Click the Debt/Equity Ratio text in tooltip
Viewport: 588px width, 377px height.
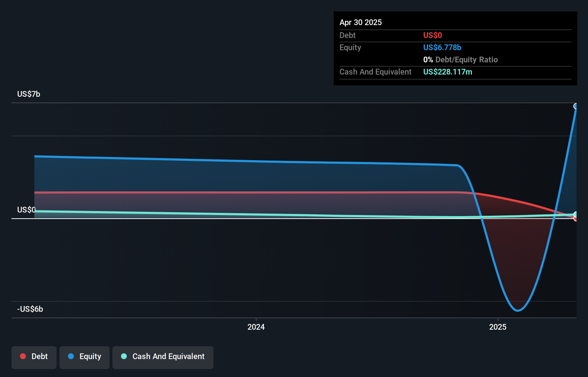tap(467, 59)
